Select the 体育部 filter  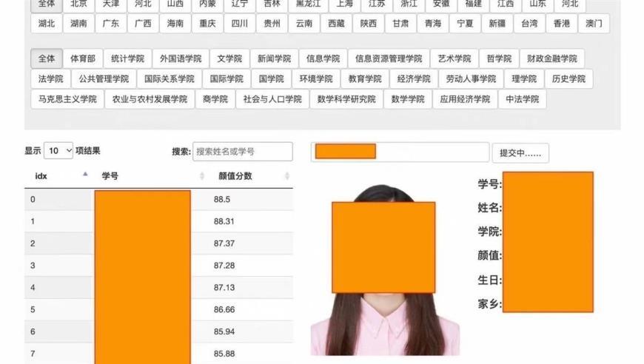tap(83, 58)
